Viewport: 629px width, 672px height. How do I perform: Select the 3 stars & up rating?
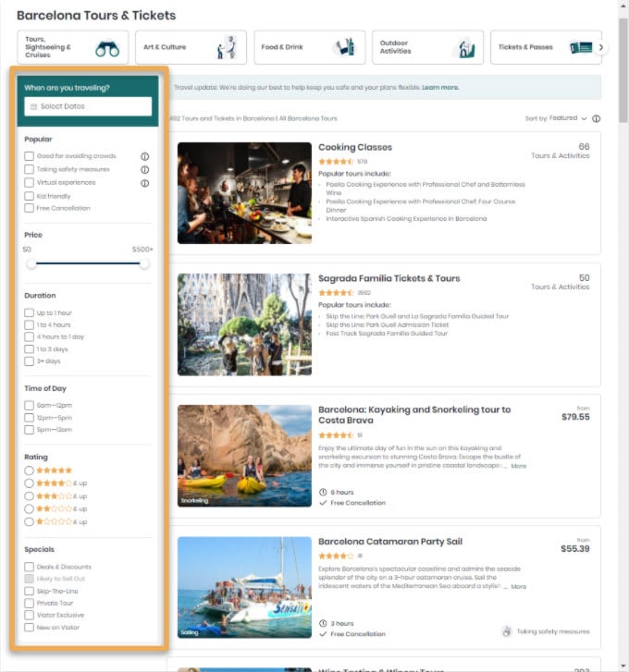click(29, 495)
